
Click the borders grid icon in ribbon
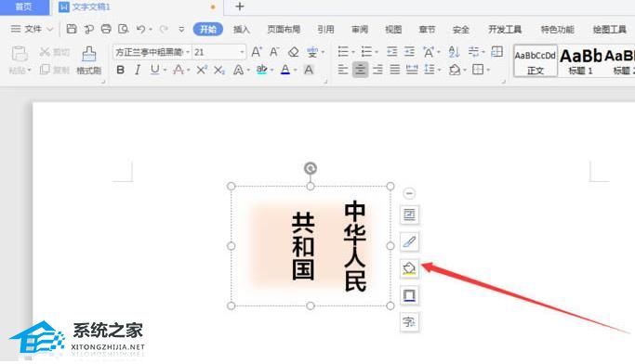(x=478, y=70)
